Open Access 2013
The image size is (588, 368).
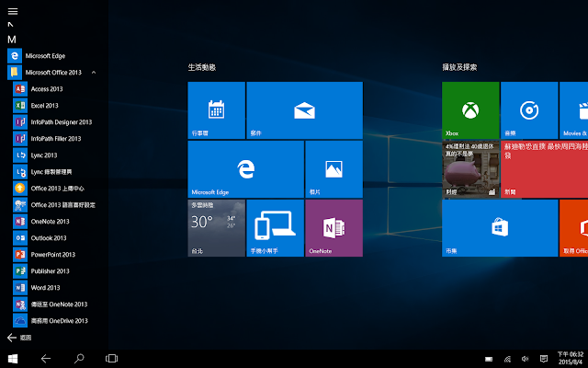point(56,89)
